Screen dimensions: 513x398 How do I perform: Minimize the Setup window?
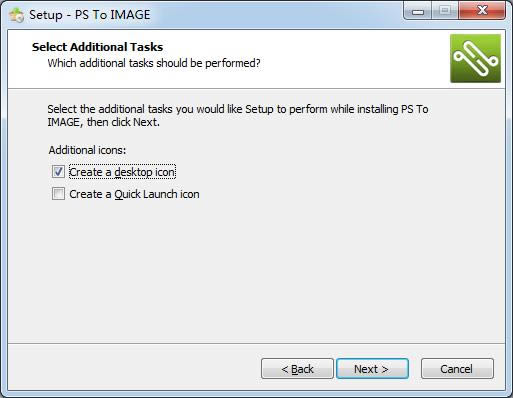tap(418, 11)
